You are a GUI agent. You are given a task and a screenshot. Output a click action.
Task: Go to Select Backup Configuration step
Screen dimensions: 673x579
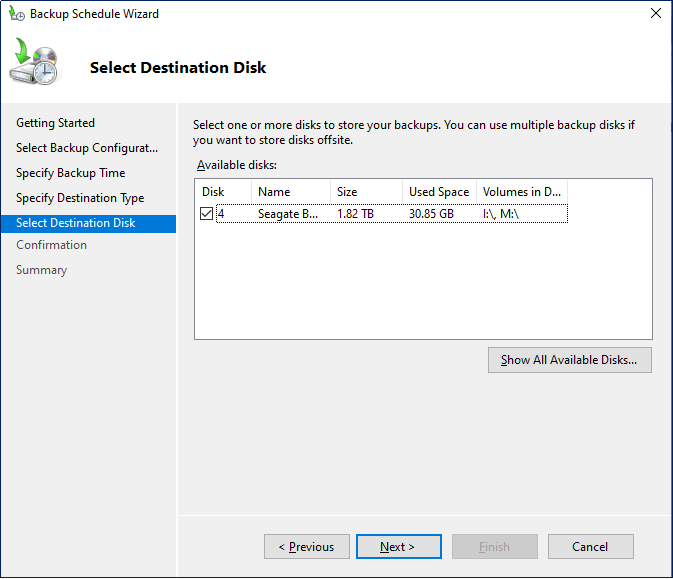tap(87, 148)
